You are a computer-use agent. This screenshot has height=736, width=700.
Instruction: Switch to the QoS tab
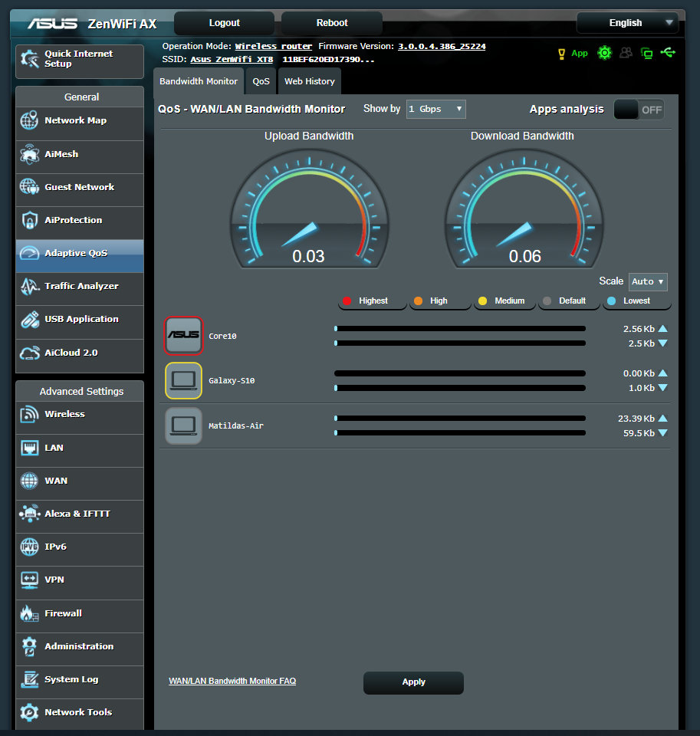pos(261,81)
